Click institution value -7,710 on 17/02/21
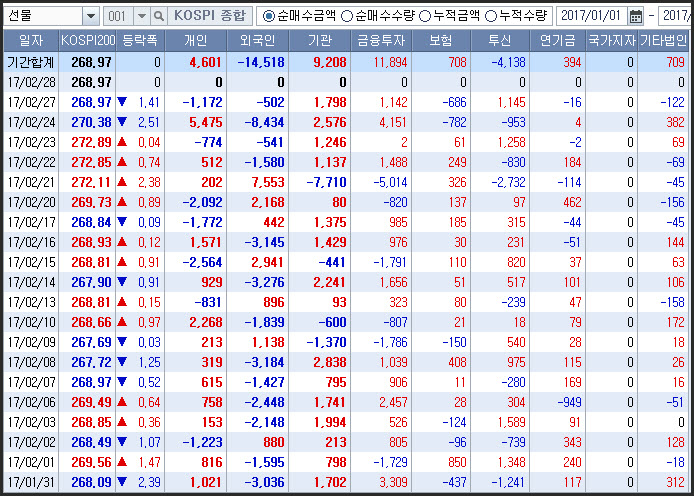The width and height of the screenshot is (694, 496). [x=327, y=182]
